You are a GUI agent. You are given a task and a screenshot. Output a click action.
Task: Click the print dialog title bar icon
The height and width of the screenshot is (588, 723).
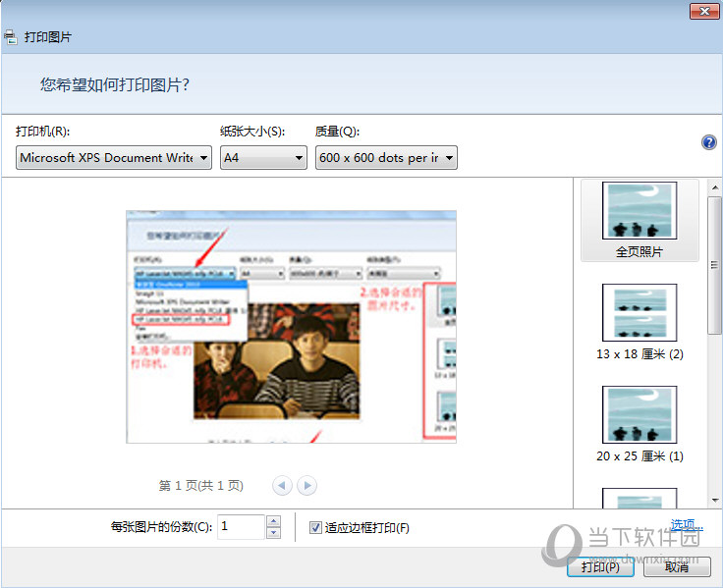(10, 37)
